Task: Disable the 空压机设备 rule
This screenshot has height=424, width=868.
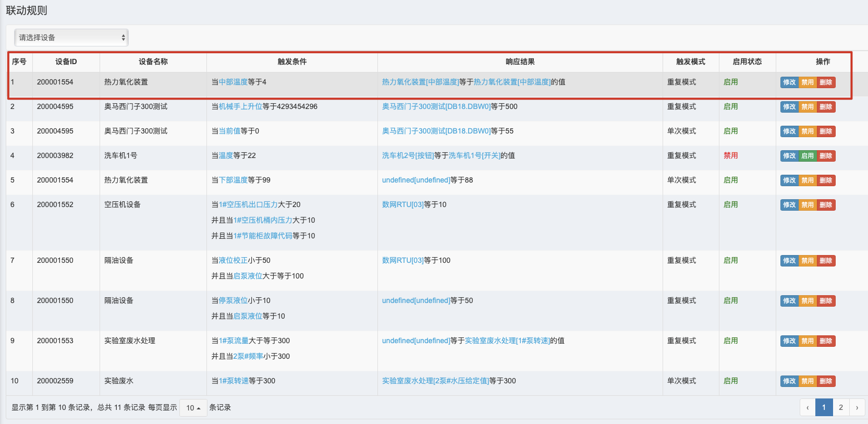Action: pyautogui.click(x=808, y=205)
